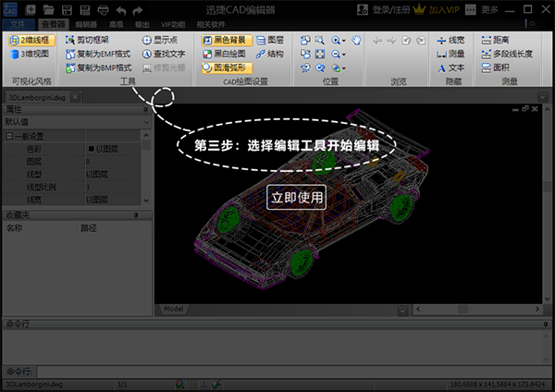This screenshot has width=555, height=392.
Task: Switch to the 高级 ribbon tab
Action: pyautogui.click(x=117, y=24)
